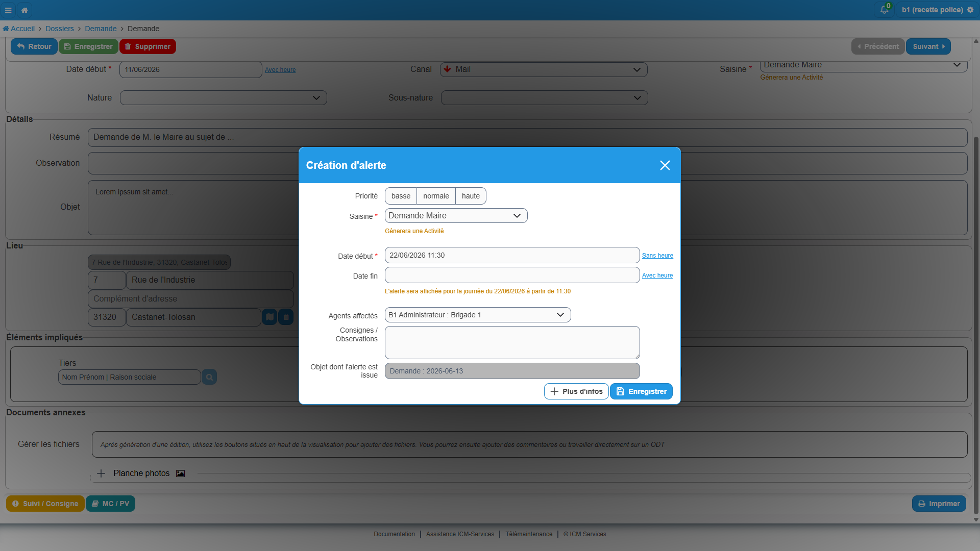Save the alert with the Enregistrer button in the dialog
Screen dimensions: 980x551
[x=641, y=391]
